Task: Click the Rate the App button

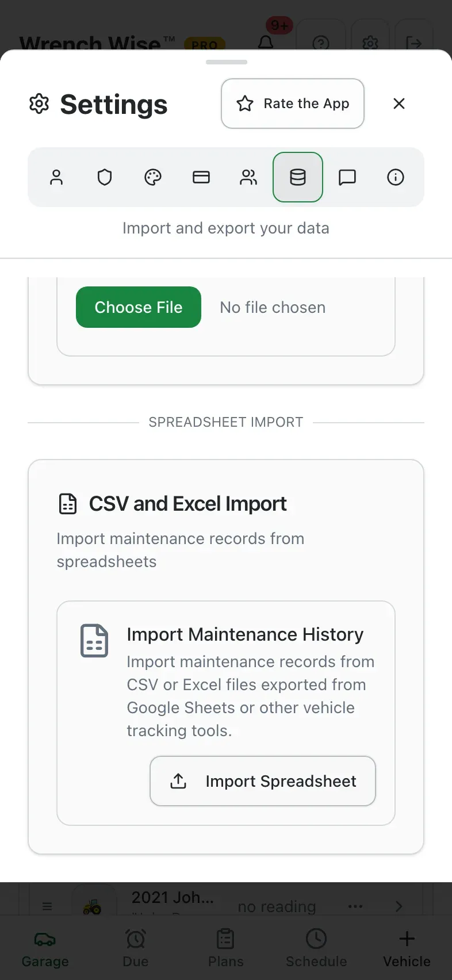Action: (x=293, y=104)
